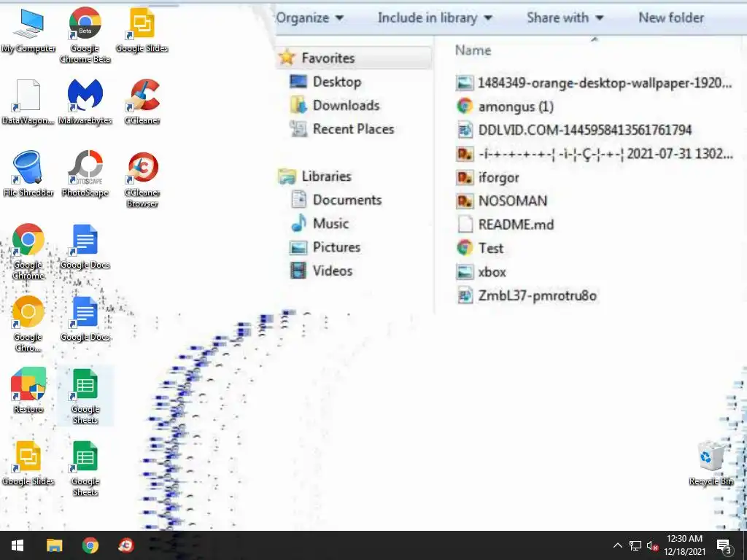Select the amongus (1) file
This screenshot has height=560, width=747.
click(505, 106)
